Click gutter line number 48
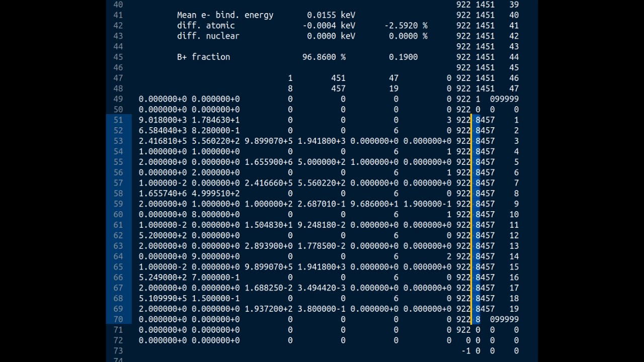 (118, 88)
